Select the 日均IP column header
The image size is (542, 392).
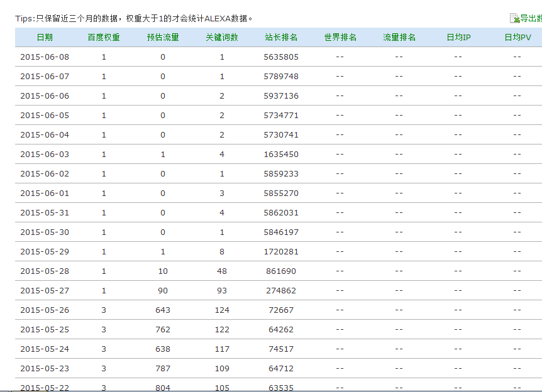tap(458, 38)
